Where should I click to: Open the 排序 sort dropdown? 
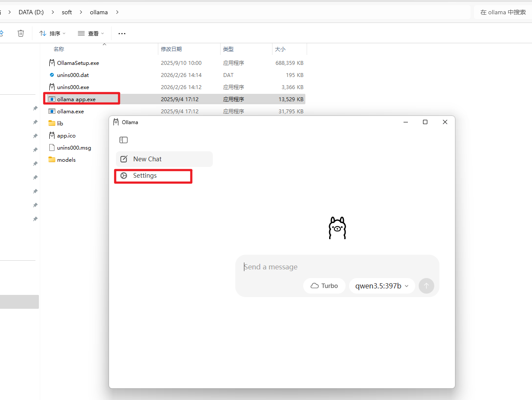52,33
